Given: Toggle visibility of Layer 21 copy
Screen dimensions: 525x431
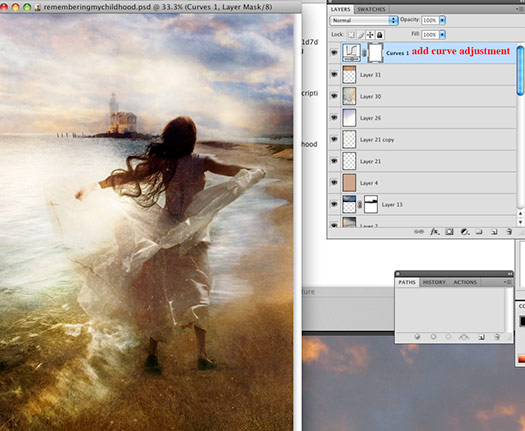Looking at the screenshot, I should click(x=334, y=139).
